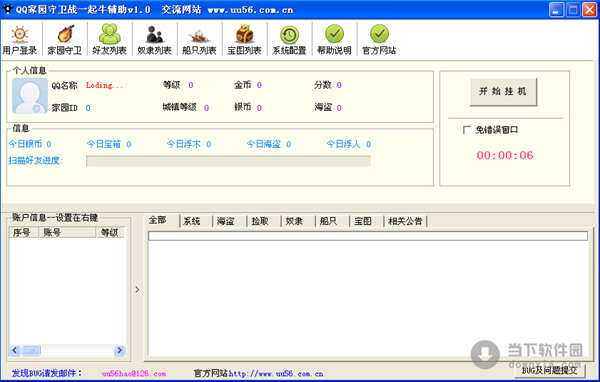The image size is (600, 382).
Task: Click the 家园ID label
Action: pos(65,108)
